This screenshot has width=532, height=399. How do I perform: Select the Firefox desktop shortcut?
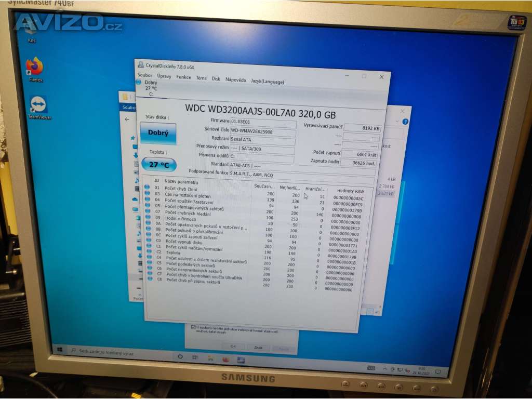point(35,70)
